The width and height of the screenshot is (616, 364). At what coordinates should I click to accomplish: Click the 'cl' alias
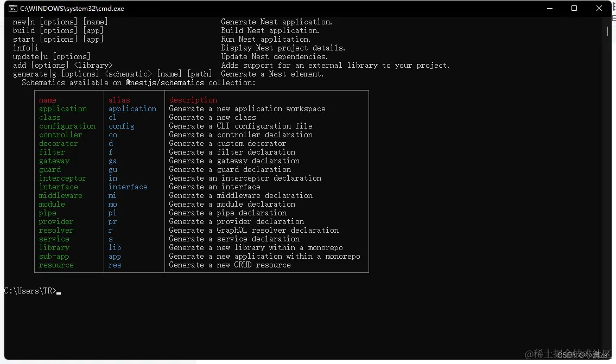pyautogui.click(x=113, y=117)
